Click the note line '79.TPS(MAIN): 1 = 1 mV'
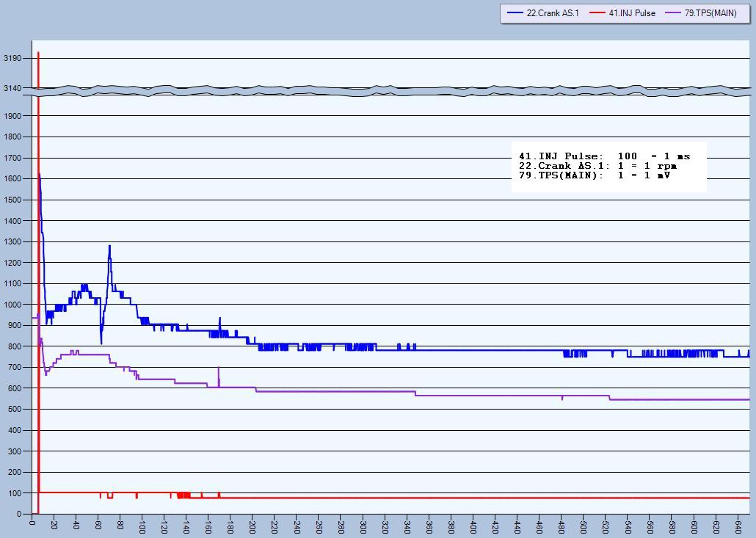Viewport: 756px width, 538px height. pos(595,175)
